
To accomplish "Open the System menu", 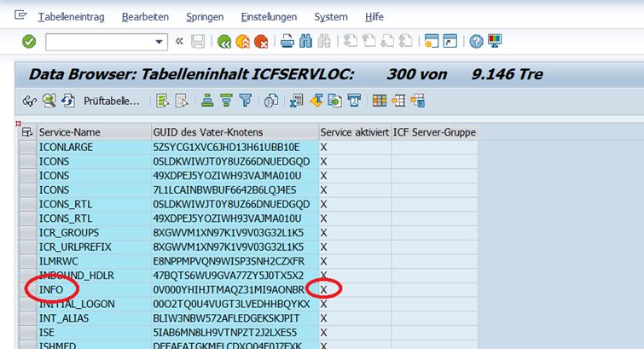I will (x=331, y=17).
